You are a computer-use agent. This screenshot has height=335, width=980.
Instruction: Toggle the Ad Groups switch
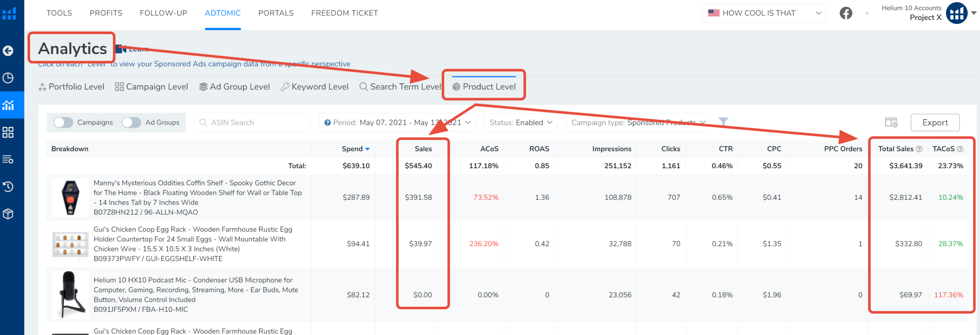click(x=131, y=122)
